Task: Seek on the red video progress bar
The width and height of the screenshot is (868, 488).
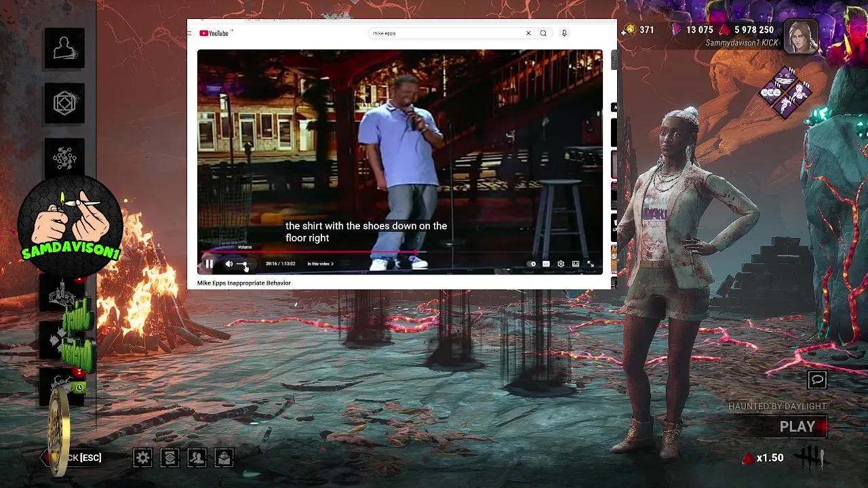Action: pyautogui.click(x=400, y=252)
